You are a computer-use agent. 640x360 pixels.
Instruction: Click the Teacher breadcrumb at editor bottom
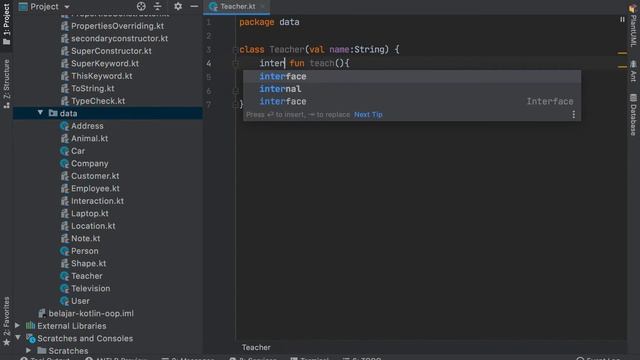coord(256,347)
